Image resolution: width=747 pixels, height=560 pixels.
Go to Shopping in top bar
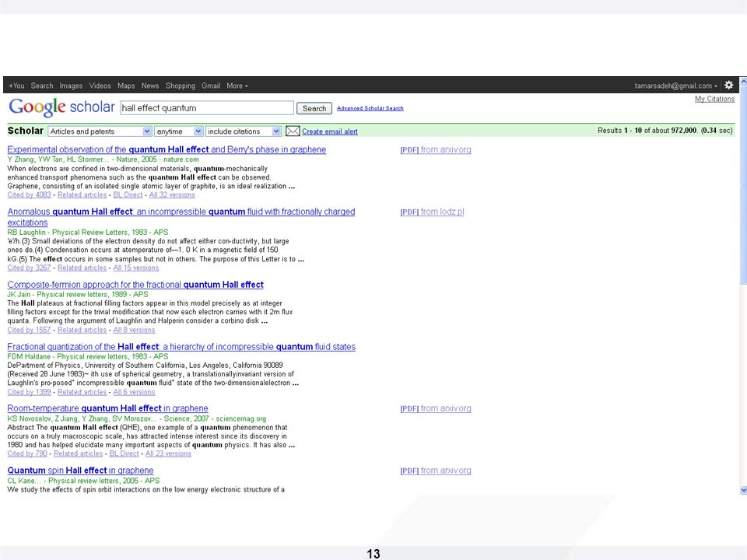(180, 86)
